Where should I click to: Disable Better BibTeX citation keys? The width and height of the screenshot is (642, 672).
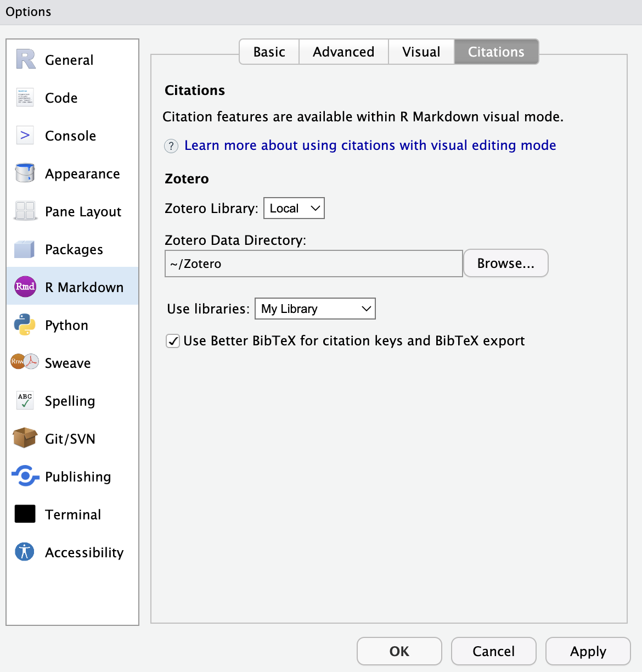pos(173,341)
